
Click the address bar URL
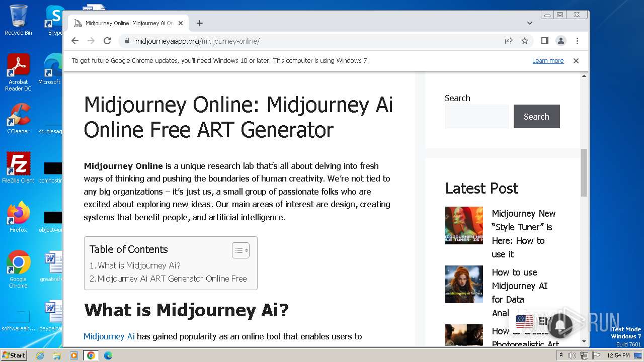(x=197, y=41)
